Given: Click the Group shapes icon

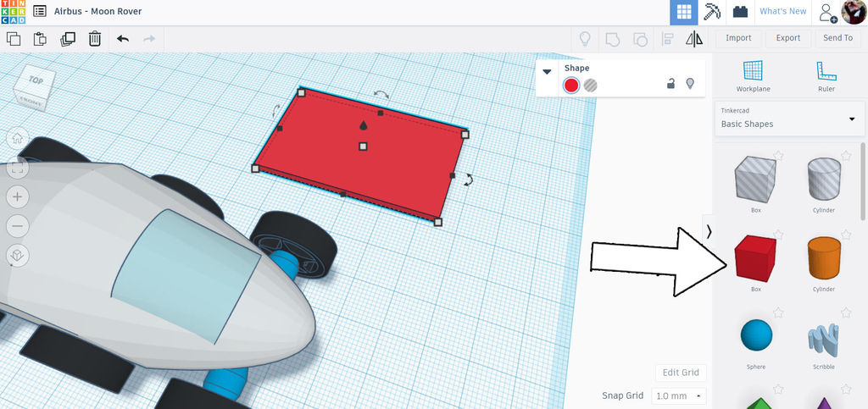Looking at the screenshot, I should [612, 39].
